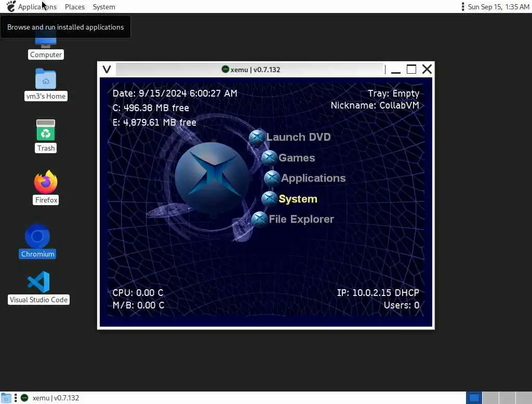The width and height of the screenshot is (532, 404).
Task: Select the Applications orb icon in xemu
Action: point(272,178)
